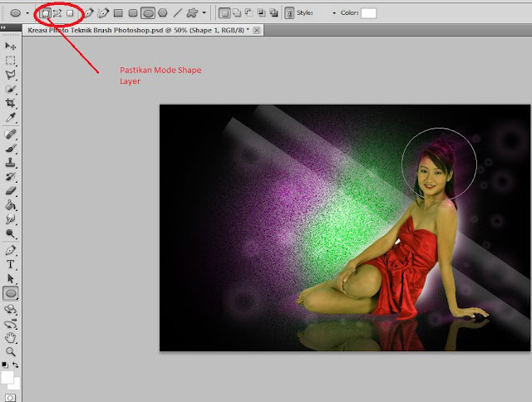Viewport: 532px width, 402px height.
Task: Select the Move tool
Action: point(11,46)
